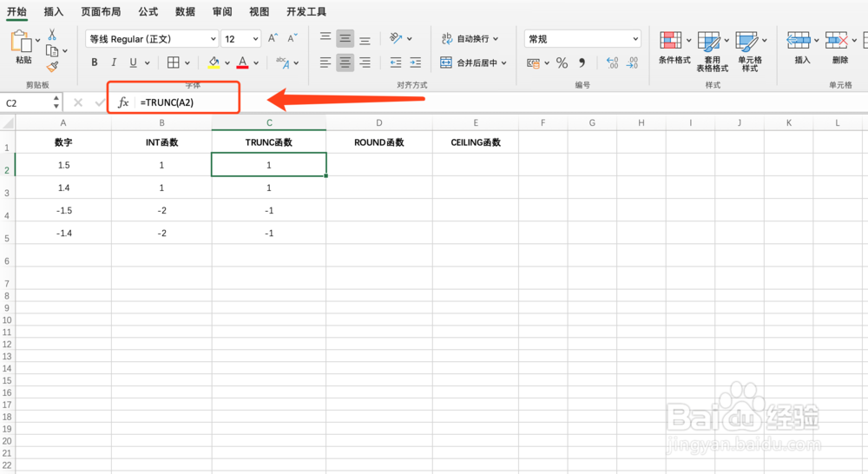Apply the yellow fill color

[x=214, y=63]
